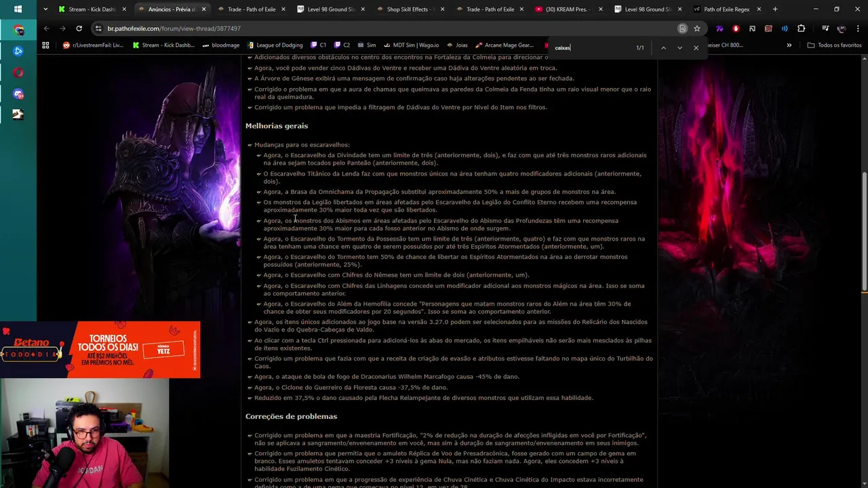868x488 pixels.
Task: Switch to the first Trade - Path of Exile tab
Action: pos(251,9)
